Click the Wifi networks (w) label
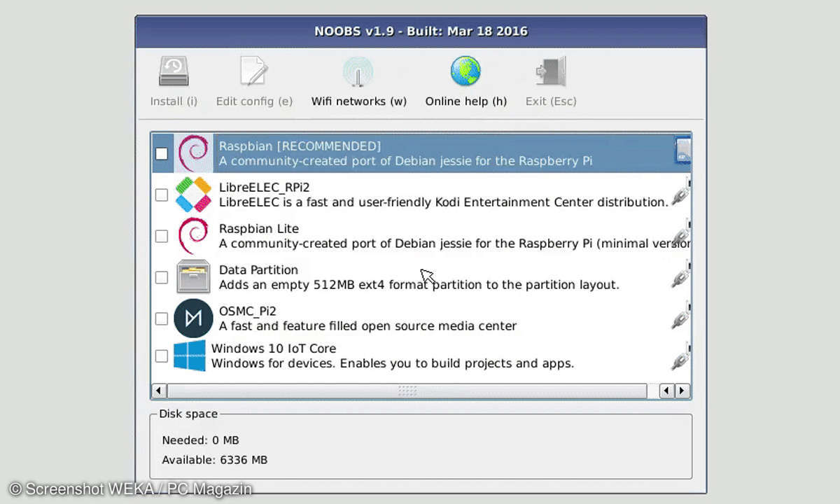The image size is (840, 504). coord(359,101)
